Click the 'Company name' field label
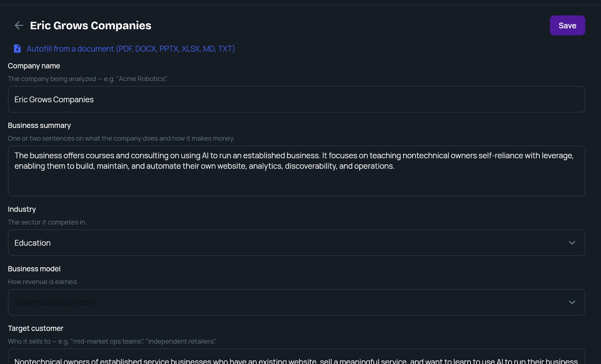This screenshot has height=364, width=601. pos(34,66)
